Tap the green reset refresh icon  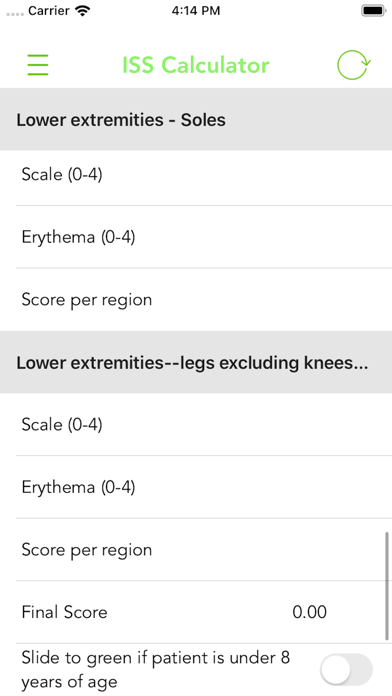[x=354, y=65]
